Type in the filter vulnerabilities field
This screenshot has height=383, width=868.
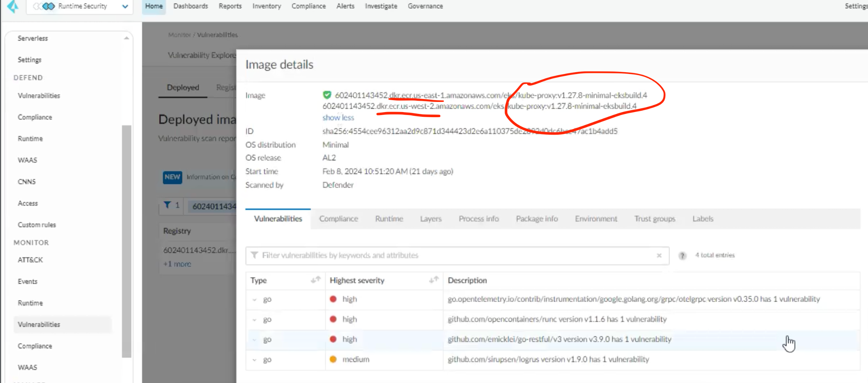point(454,255)
